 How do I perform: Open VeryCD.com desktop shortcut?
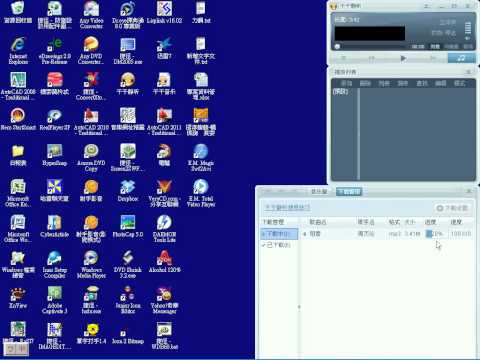164,194
